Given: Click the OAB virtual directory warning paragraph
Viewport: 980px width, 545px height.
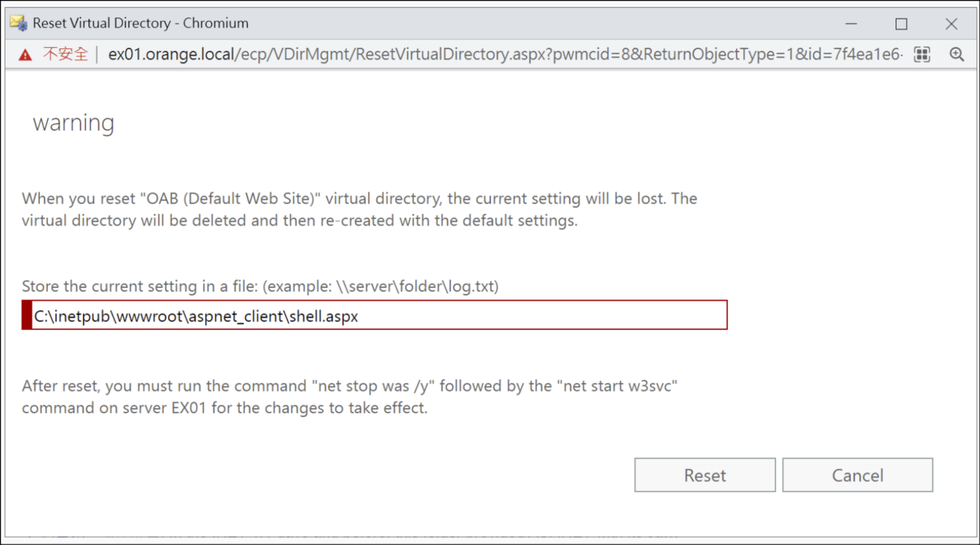Looking at the screenshot, I should [x=359, y=209].
